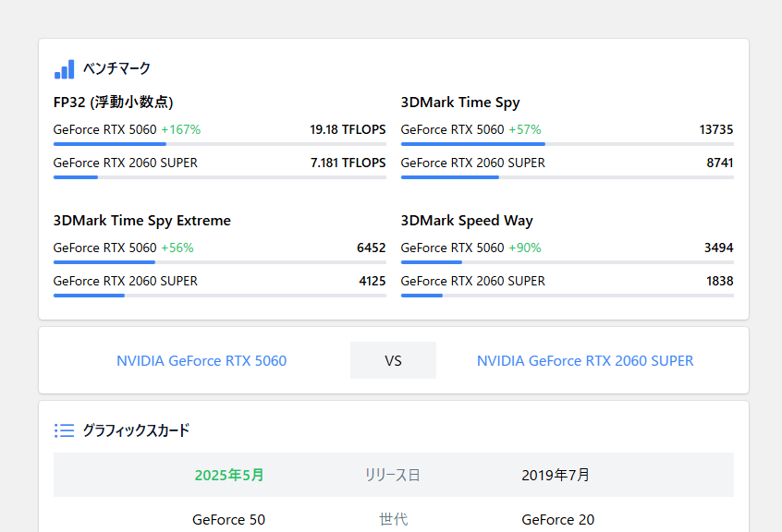
Task: Click the green +167% difference
Action: coord(180,129)
